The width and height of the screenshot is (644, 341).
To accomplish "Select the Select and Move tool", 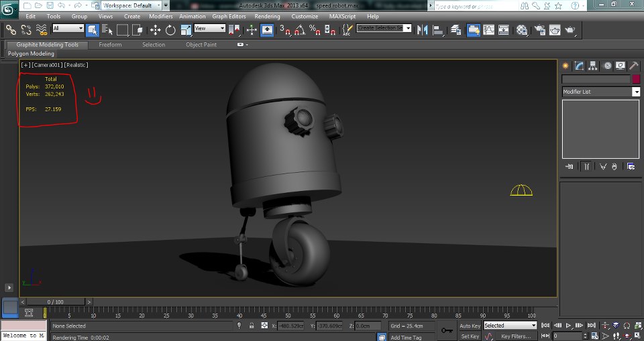I will point(155,29).
